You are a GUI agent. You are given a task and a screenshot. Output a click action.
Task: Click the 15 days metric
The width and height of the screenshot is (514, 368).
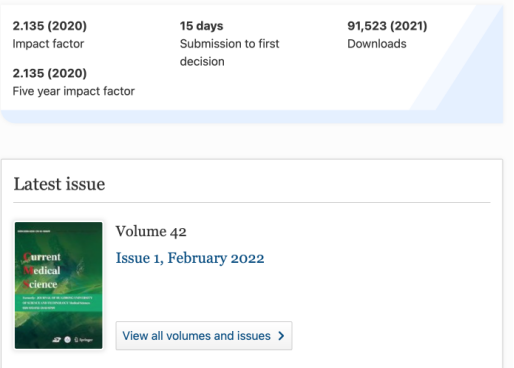tap(202, 26)
